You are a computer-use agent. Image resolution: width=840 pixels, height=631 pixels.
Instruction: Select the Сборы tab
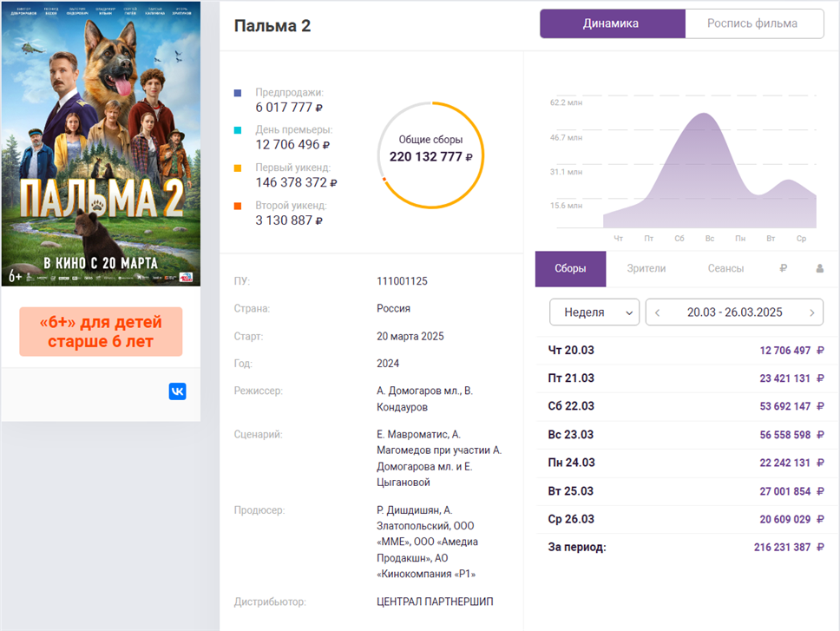(x=570, y=269)
